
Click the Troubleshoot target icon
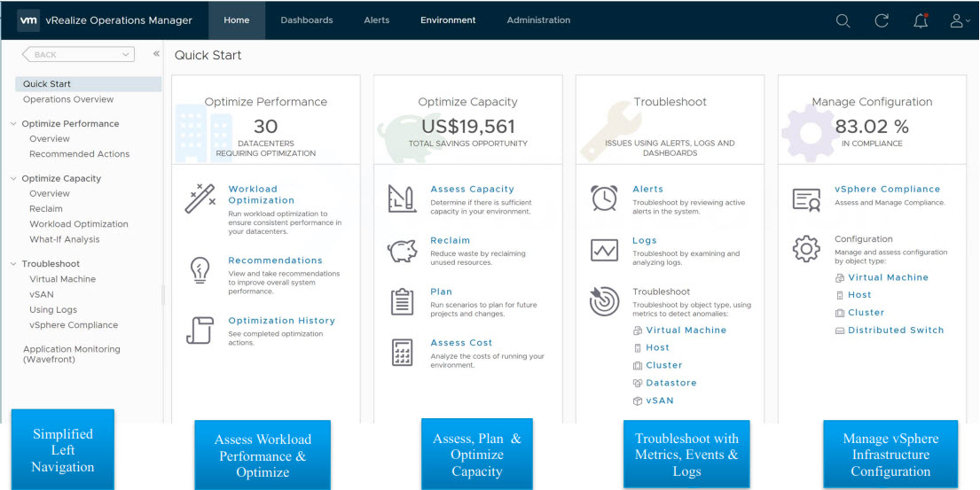click(604, 301)
